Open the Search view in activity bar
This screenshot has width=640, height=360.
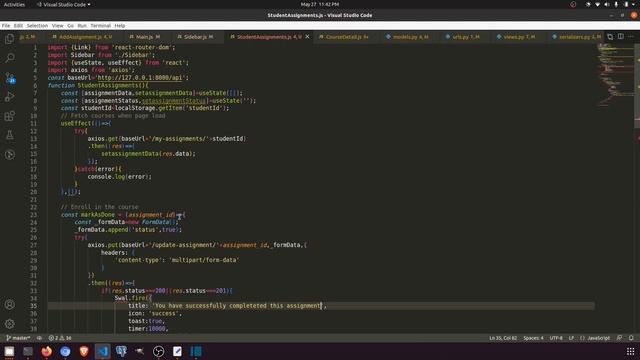tap(9, 58)
